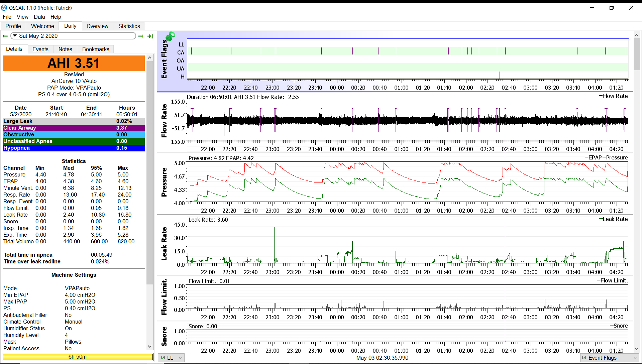This screenshot has width=642, height=364.
Task: Click the green time cursor line in Flow Rate graph
Action: (505, 121)
